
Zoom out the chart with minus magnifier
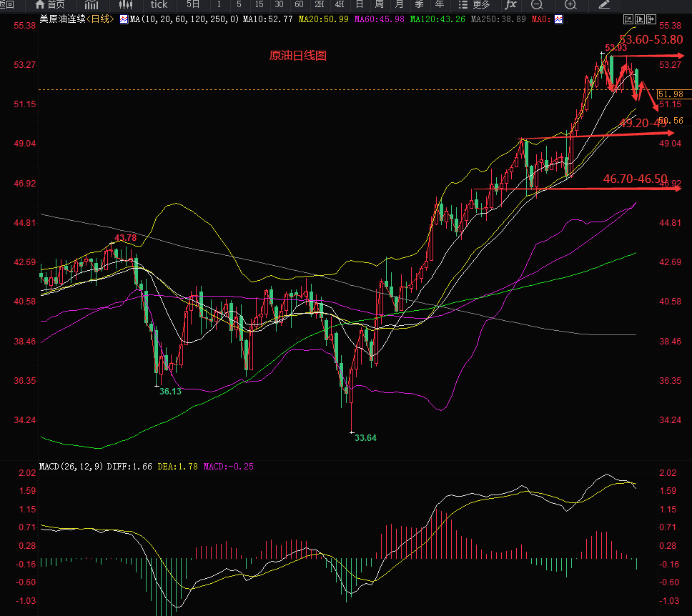click(x=538, y=4)
